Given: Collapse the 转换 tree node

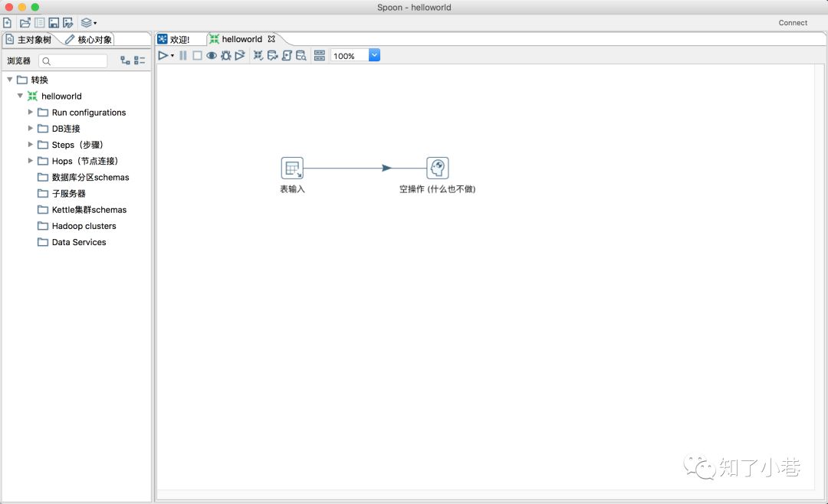Looking at the screenshot, I should tap(9, 80).
